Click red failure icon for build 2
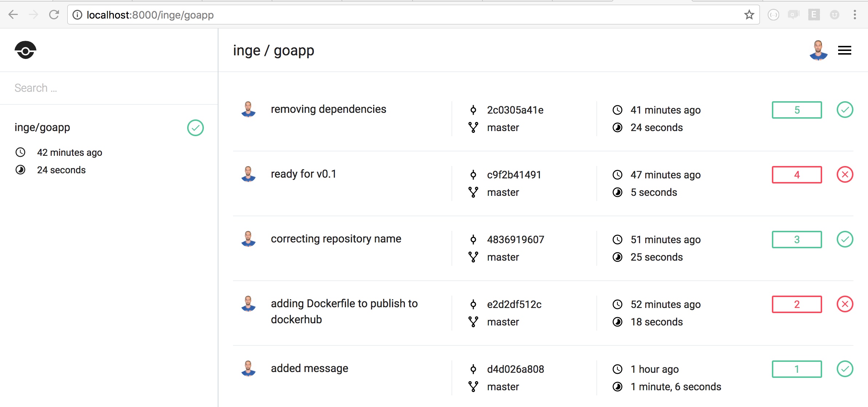The image size is (868, 407). coord(845,304)
